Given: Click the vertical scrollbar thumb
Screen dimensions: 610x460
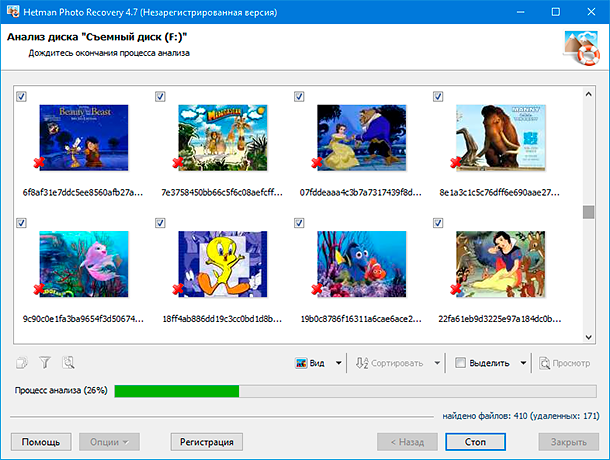Looking at the screenshot, I should coord(588,212).
